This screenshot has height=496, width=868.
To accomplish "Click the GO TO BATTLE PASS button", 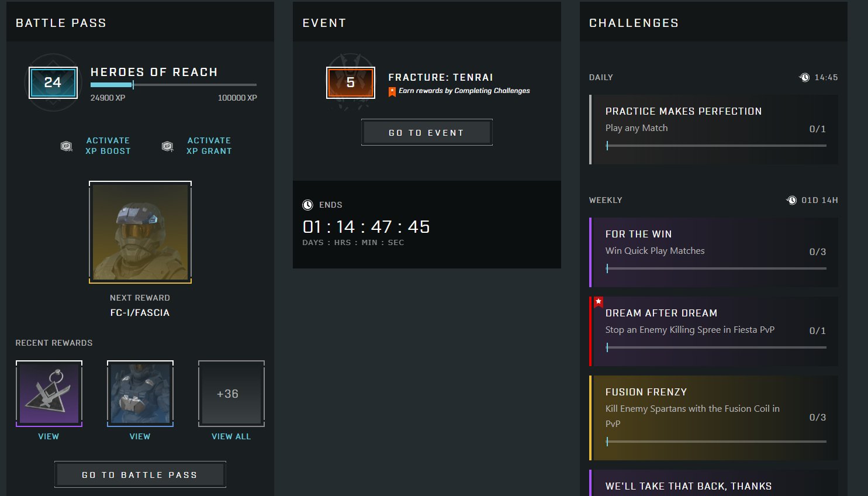I will point(140,474).
